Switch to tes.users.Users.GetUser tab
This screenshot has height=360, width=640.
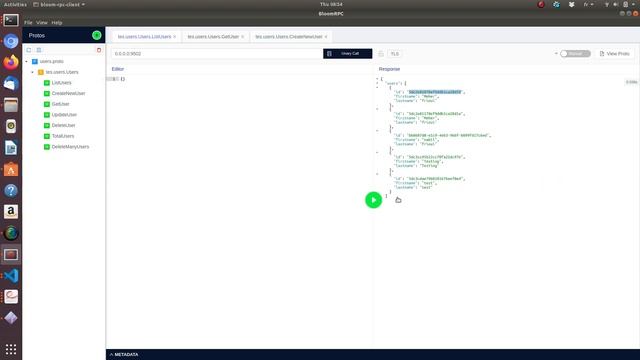click(x=213, y=37)
